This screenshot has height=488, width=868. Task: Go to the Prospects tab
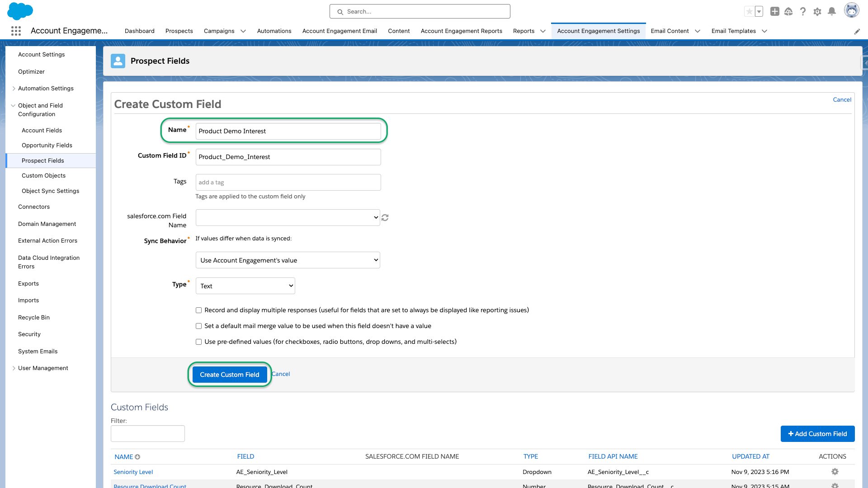[x=179, y=31]
